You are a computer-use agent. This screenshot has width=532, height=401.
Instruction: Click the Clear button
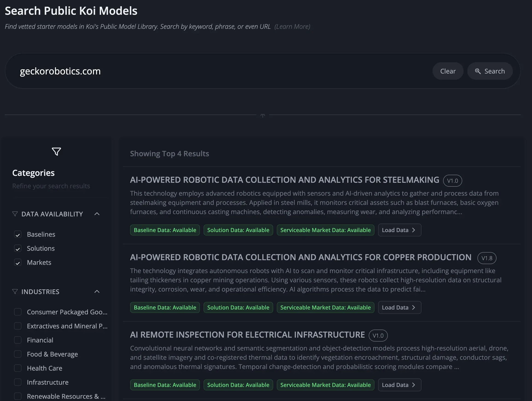448,71
